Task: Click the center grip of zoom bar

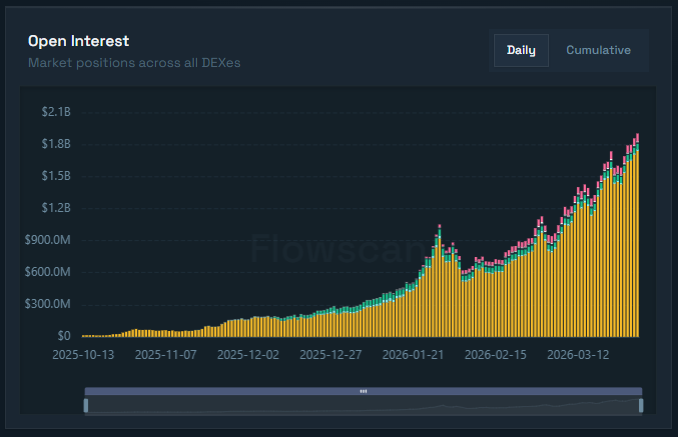Action: click(363, 391)
